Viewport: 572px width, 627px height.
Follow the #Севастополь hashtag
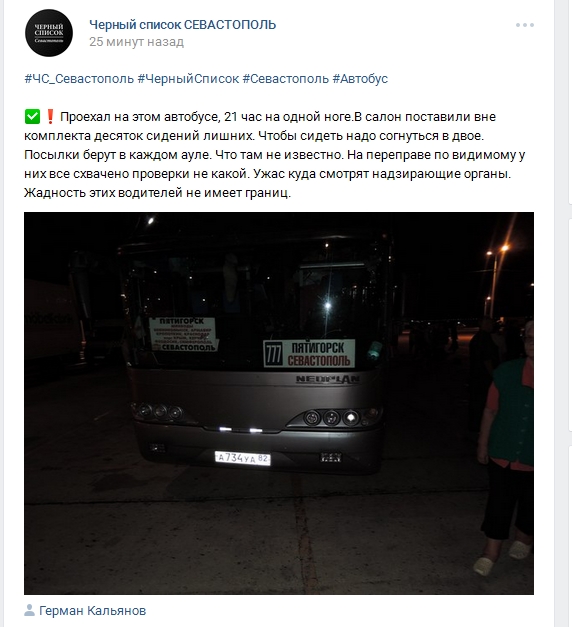286,79
